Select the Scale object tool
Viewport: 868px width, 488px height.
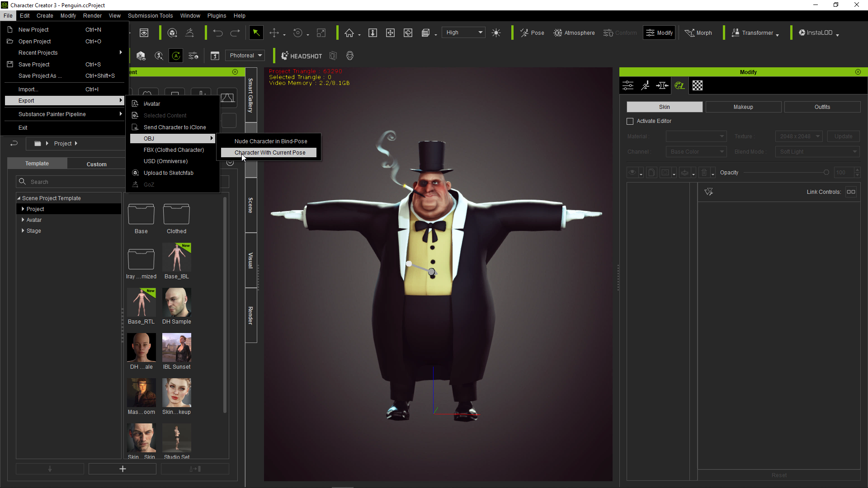click(321, 33)
